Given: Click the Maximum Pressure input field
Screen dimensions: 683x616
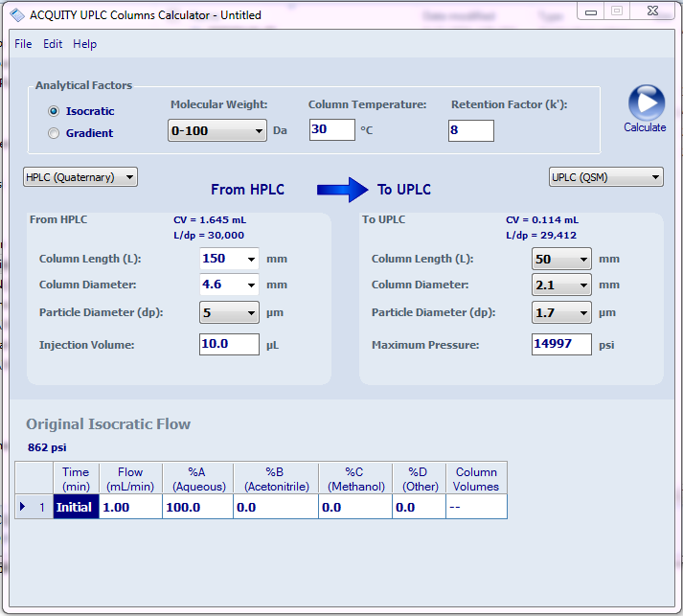Looking at the screenshot, I should (561, 344).
